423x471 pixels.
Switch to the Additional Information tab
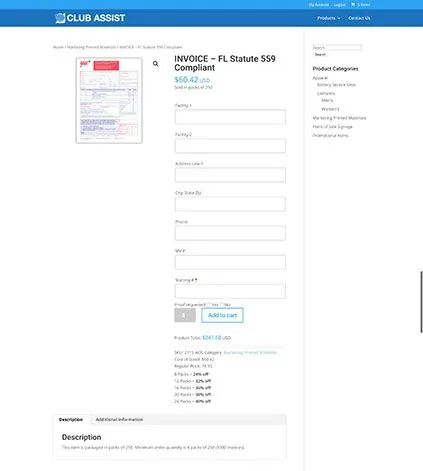pos(119,419)
